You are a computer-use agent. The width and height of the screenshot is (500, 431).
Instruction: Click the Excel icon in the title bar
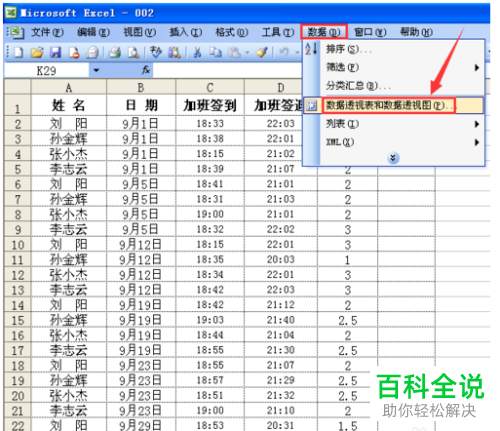tap(11, 13)
